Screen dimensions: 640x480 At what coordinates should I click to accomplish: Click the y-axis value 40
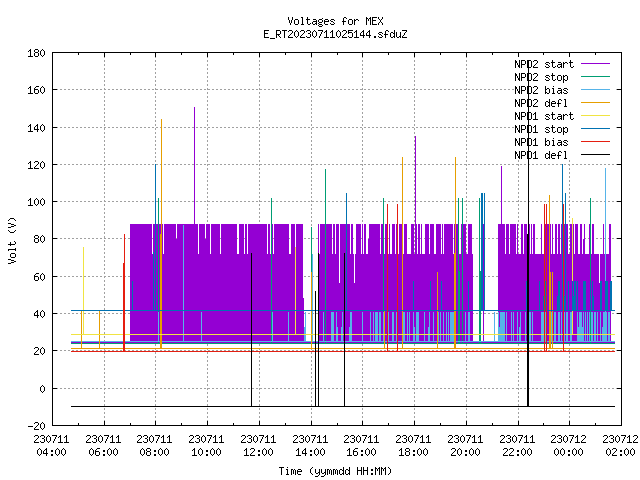39,314
